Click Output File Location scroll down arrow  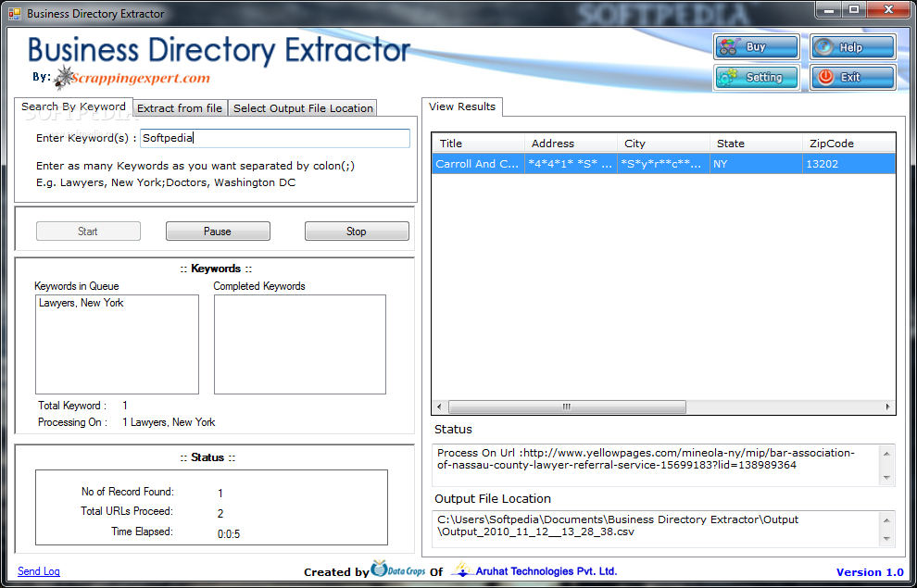pyautogui.click(x=887, y=538)
